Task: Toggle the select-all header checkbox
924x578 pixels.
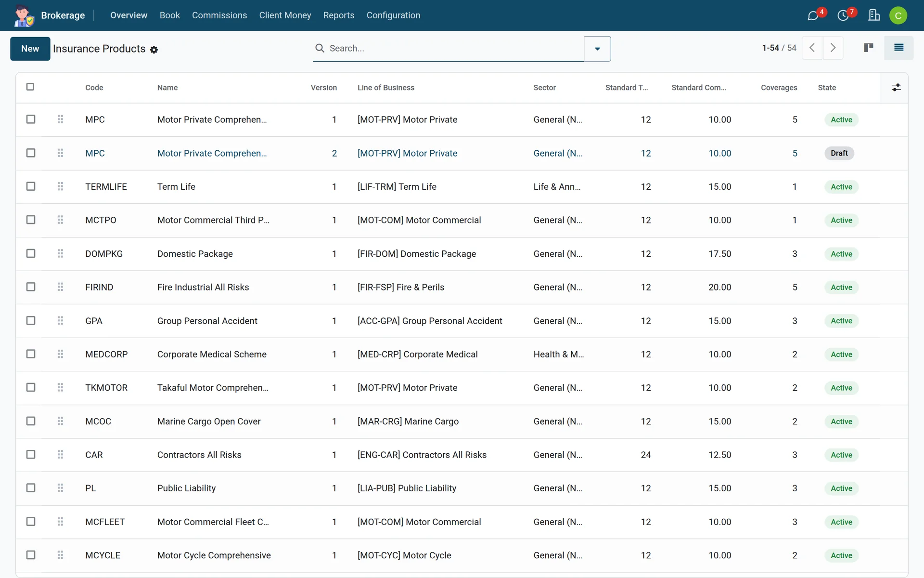Action: pyautogui.click(x=30, y=87)
